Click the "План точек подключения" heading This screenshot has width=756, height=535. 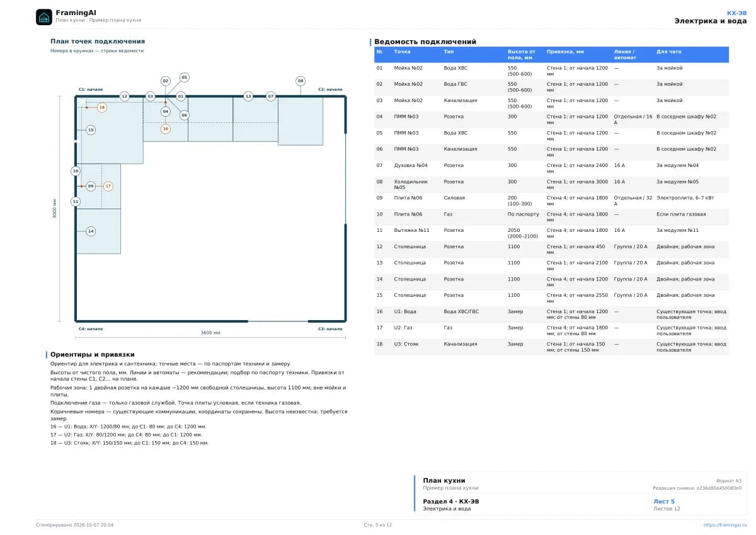point(98,42)
